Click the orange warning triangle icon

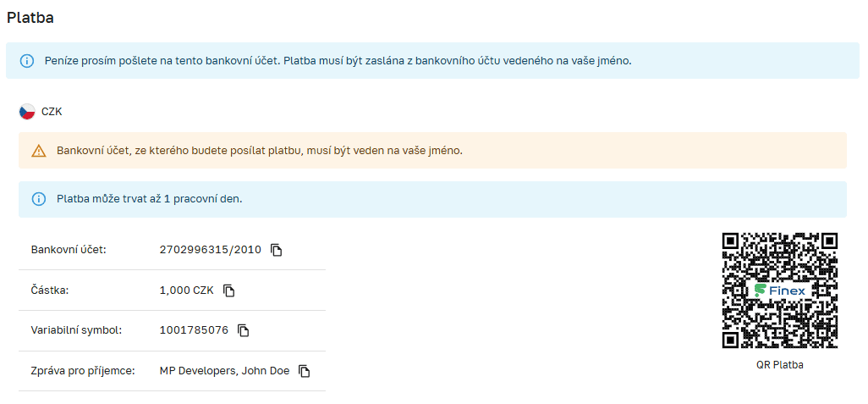click(x=39, y=151)
